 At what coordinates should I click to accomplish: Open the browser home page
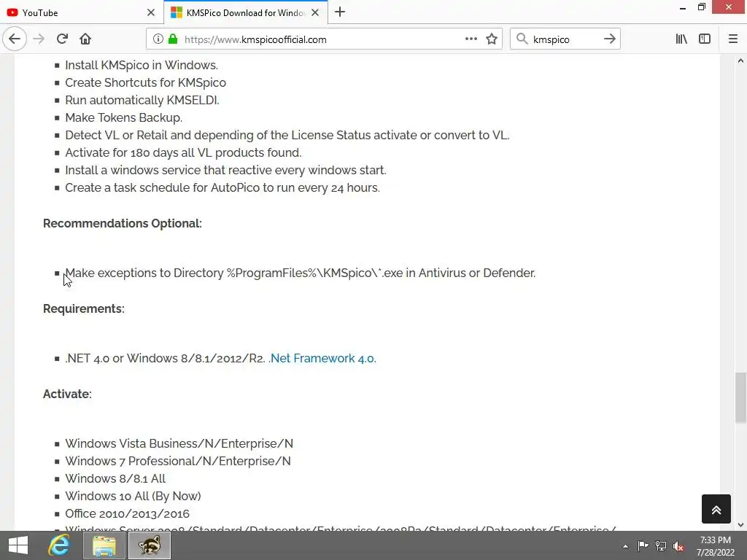(x=85, y=39)
